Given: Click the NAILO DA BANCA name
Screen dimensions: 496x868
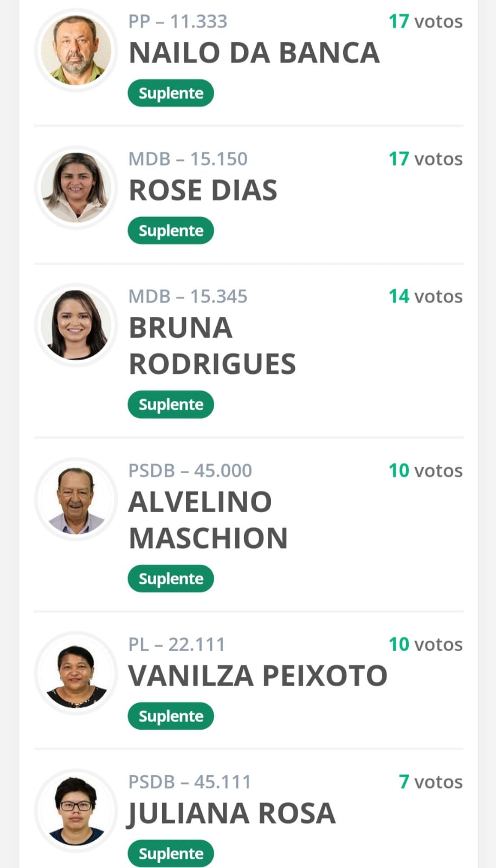Looking at the screenshot, I should 254,53.
